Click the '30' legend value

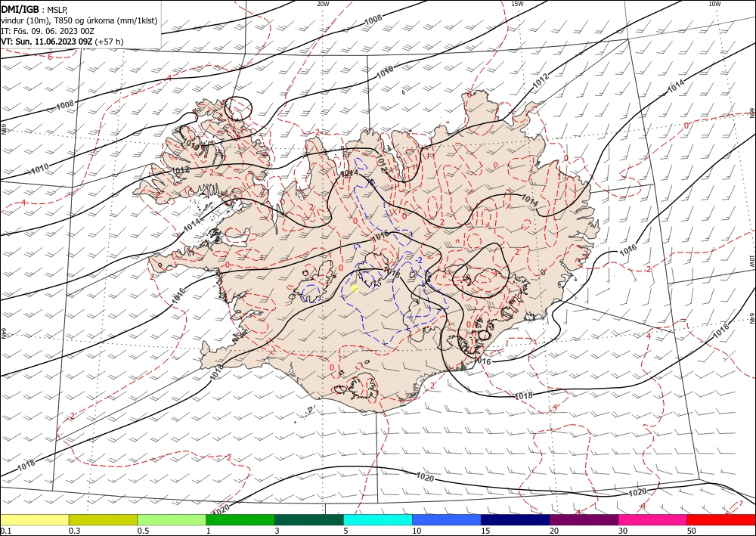point(623,531)
